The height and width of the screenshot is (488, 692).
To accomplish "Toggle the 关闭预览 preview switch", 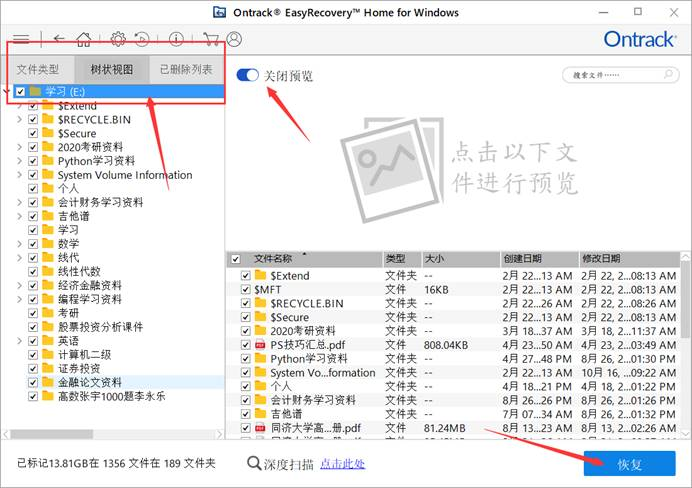I will (x=248, y=75).
